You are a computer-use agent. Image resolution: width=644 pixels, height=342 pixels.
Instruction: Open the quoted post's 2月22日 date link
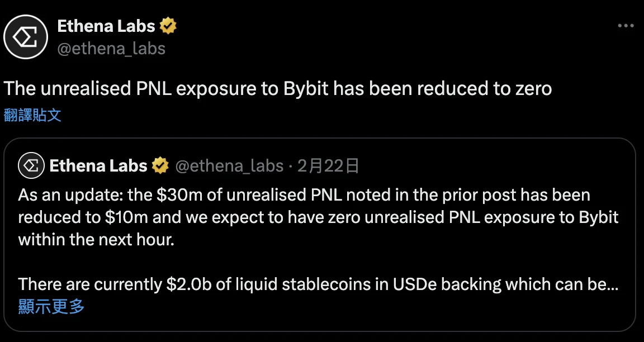[328, 166]
